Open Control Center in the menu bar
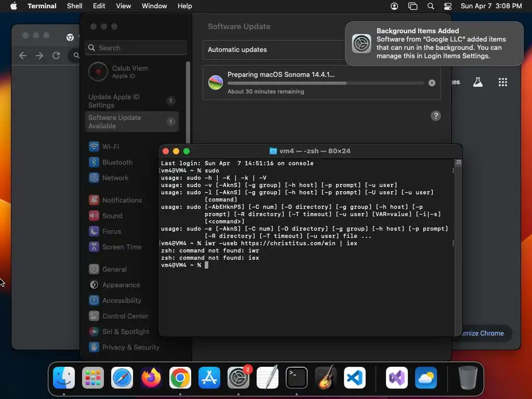Image resolution: width=532 pixels, height=399 pixels. (x=448, y=6)
